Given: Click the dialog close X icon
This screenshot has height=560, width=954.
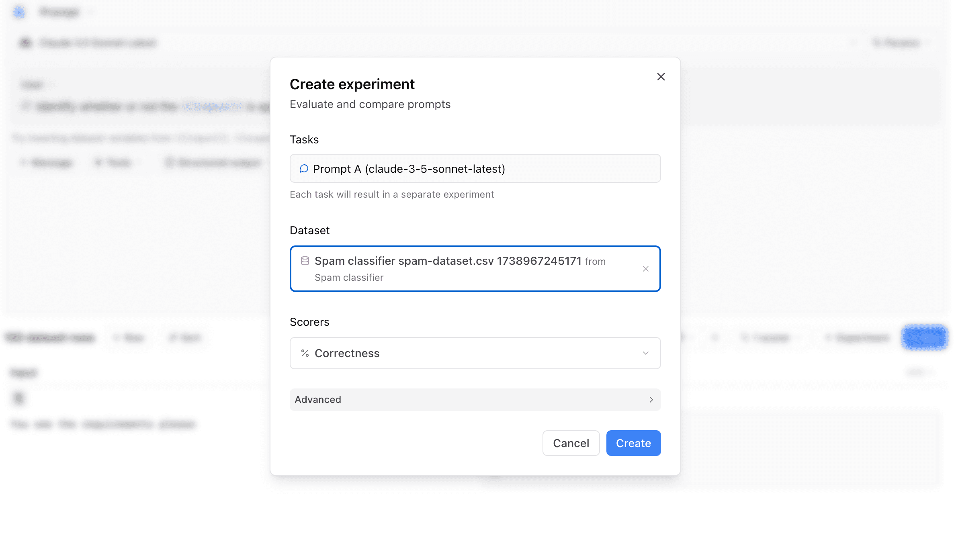Looking at the screenshot, I should [661, 77].
